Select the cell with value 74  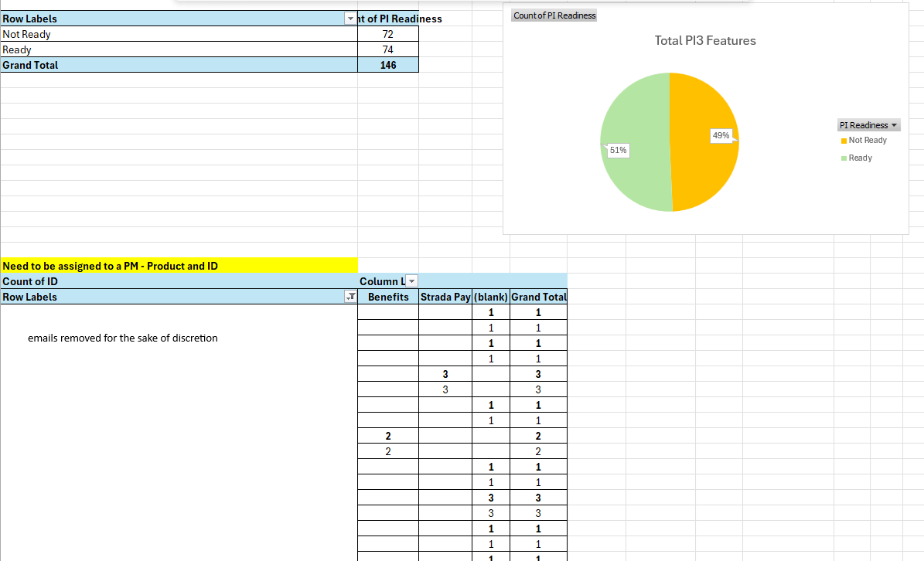pyautogui.click(x=387, y=49)
